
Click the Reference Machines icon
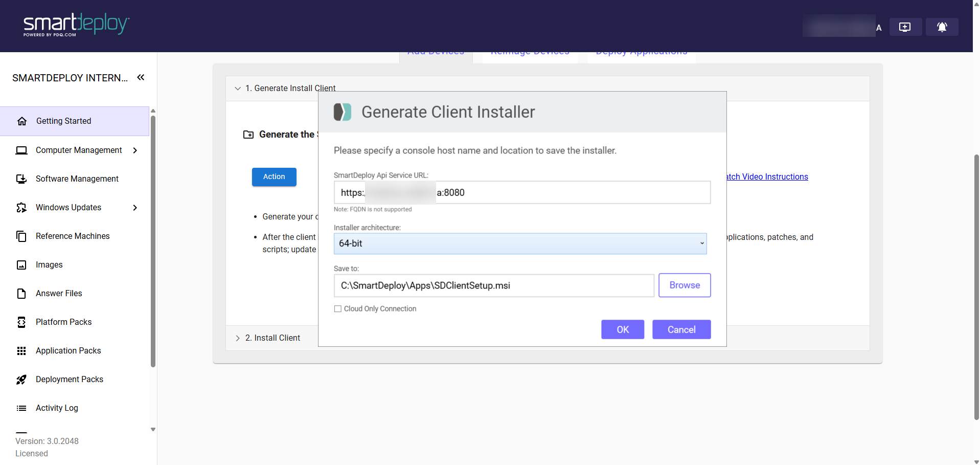pos(21,236)
